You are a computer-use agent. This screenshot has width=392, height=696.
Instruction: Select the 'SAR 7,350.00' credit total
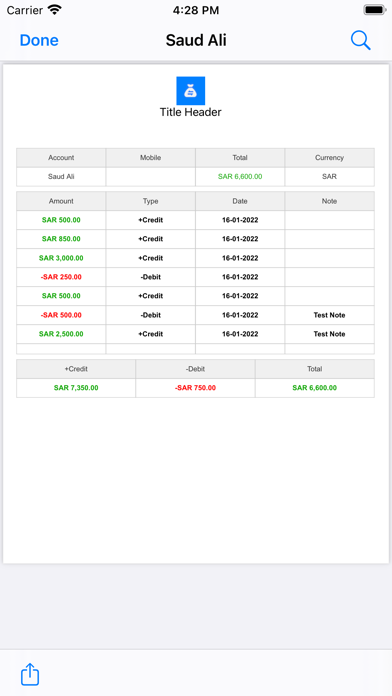click(76, 388)
